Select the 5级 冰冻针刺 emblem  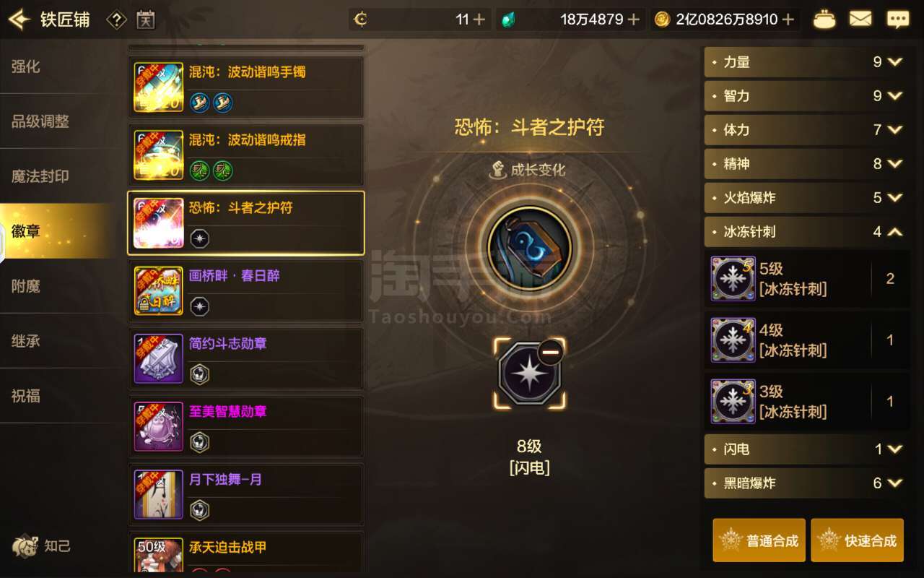click(807, 279)
